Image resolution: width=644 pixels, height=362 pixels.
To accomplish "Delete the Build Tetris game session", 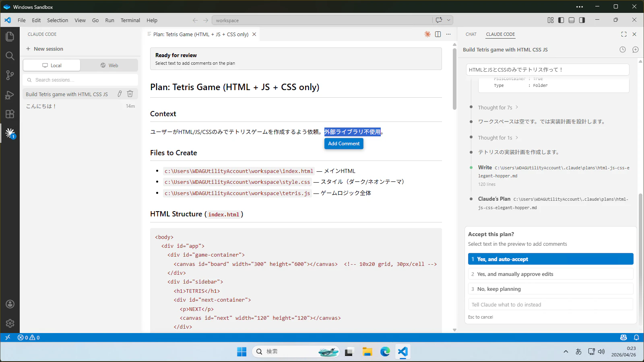I will [x=130, y=94].
